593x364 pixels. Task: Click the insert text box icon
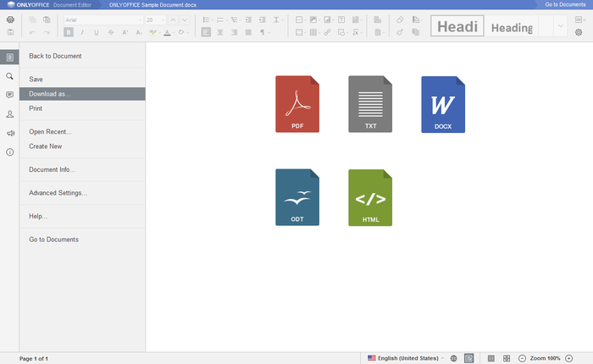(x=341, y=19)
